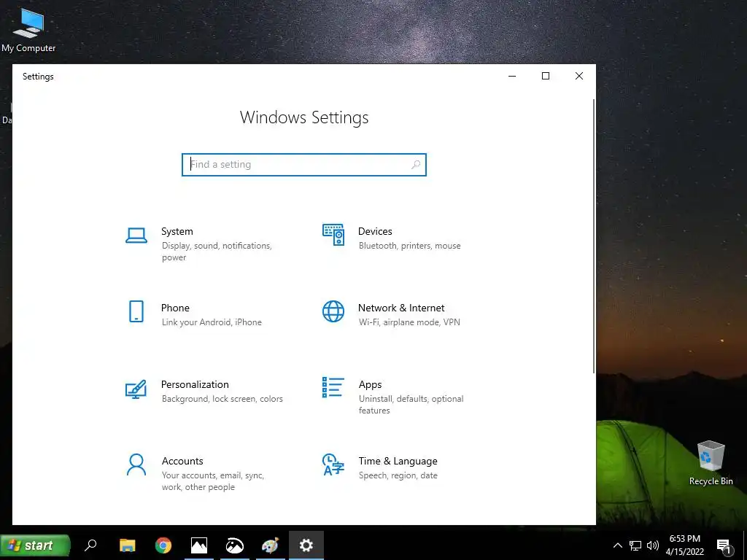This screenshot has width=747, height=560.
Task: Close the Settings window
Action: [x=578, y=76]
